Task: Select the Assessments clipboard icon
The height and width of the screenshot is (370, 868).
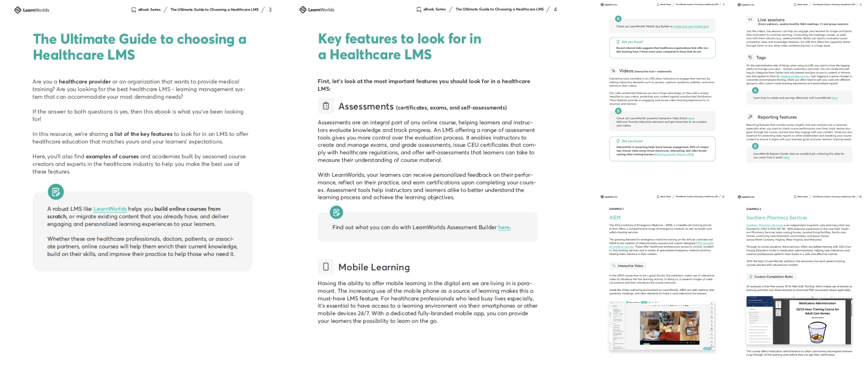Action: click(x=326, y=106)
